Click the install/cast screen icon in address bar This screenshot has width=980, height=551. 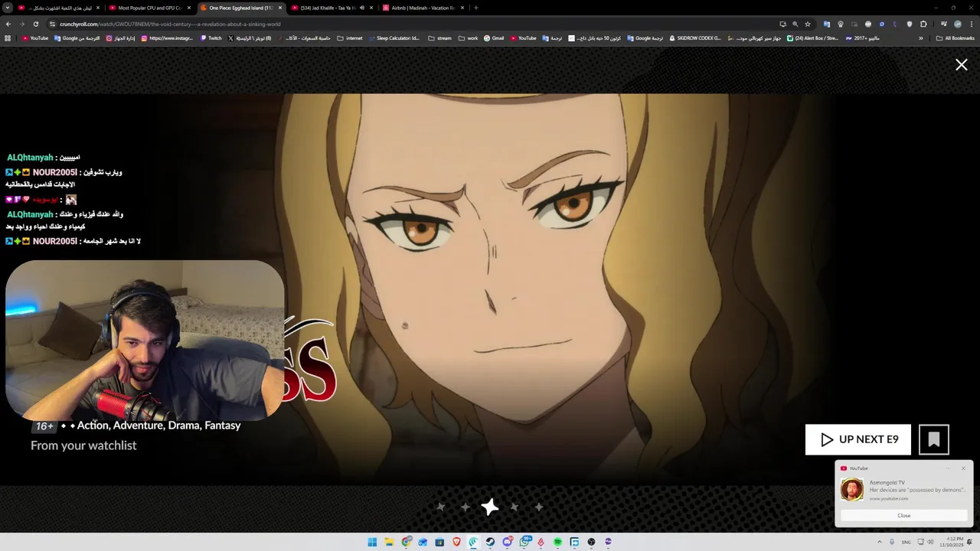point(782,24)
